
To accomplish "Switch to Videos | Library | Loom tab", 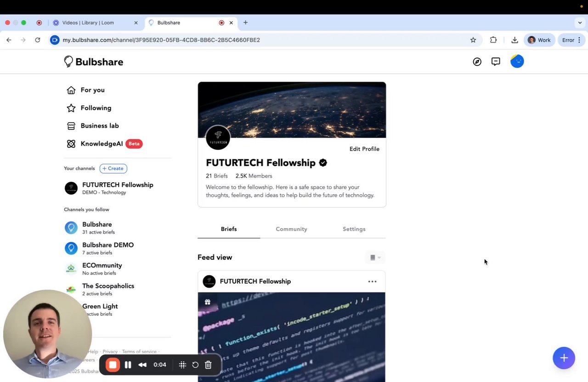I will [x=95, y=22].
